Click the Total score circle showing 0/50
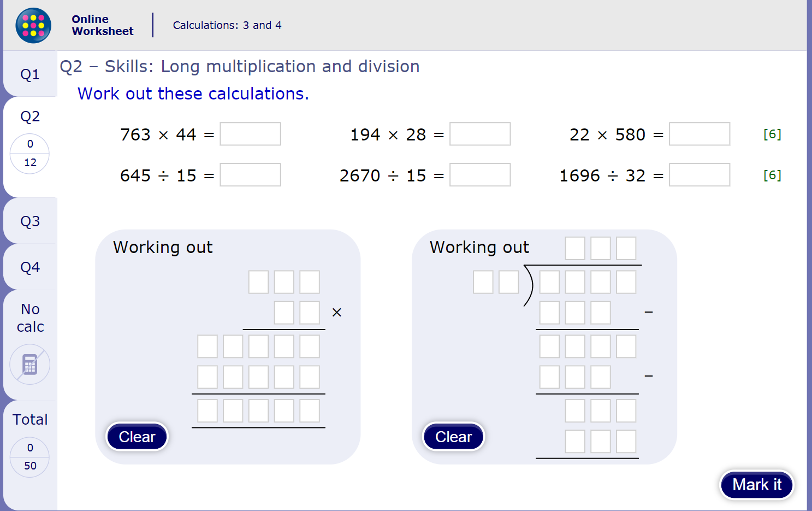Screen dimensions: 812x511 [29, 457]
